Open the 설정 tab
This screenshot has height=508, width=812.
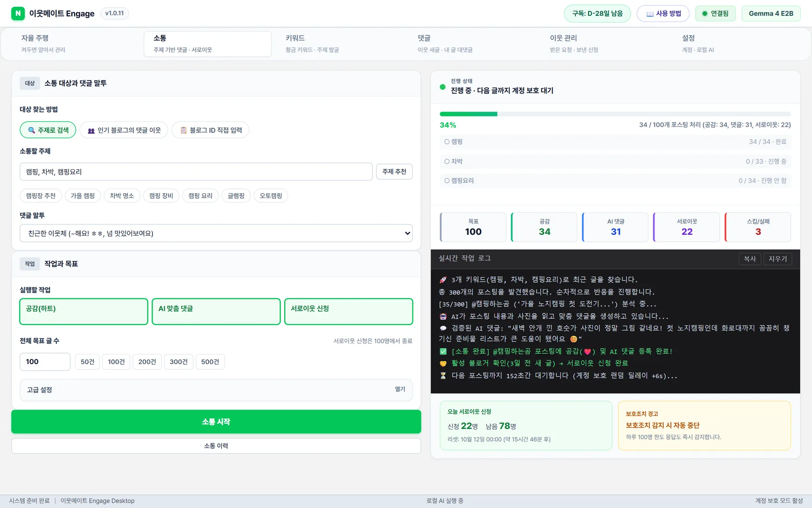[736, 44]
